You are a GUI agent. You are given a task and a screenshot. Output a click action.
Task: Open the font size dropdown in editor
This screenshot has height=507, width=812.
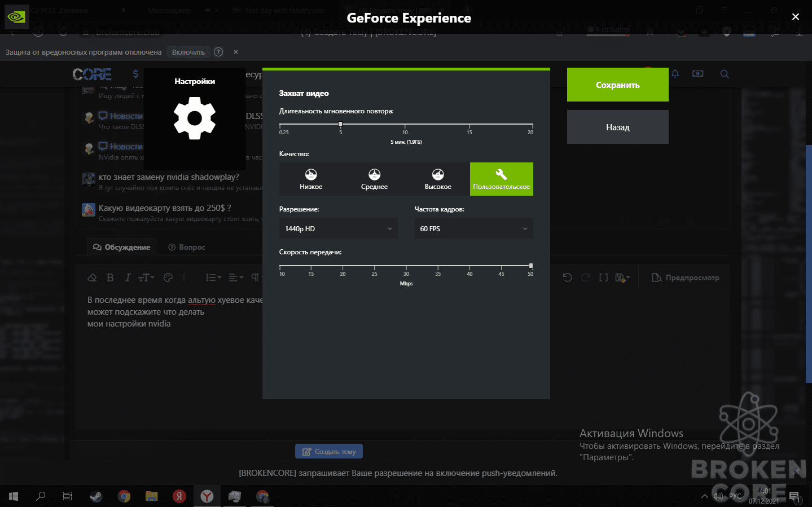pyautogui.click(x=146, y=277)
